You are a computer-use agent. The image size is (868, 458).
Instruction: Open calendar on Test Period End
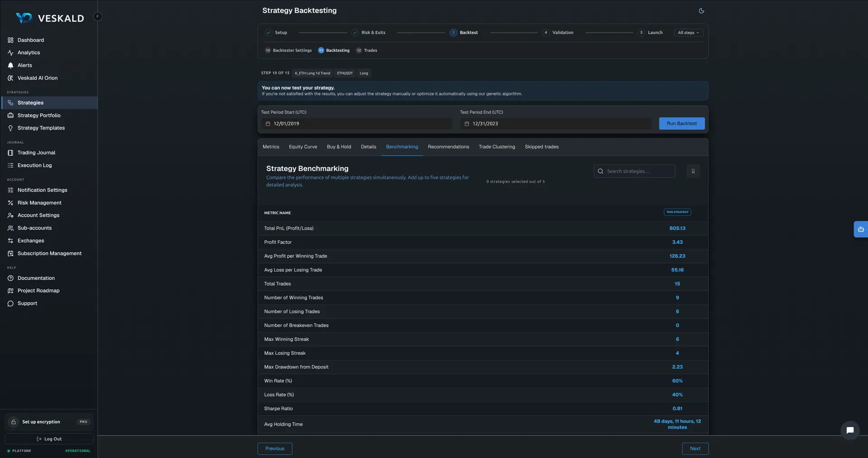point(467,124)
